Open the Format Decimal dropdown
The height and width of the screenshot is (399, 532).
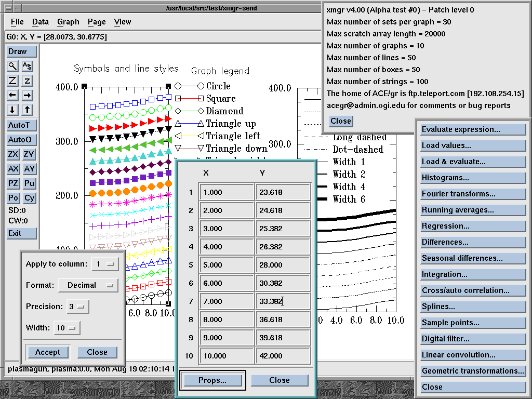click(x=88, y=285)
